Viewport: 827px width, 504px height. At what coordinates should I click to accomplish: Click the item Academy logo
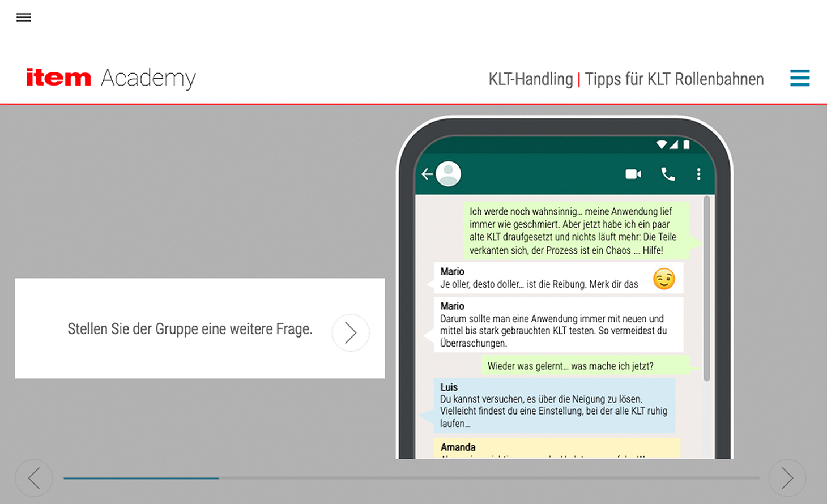[111, 78]
